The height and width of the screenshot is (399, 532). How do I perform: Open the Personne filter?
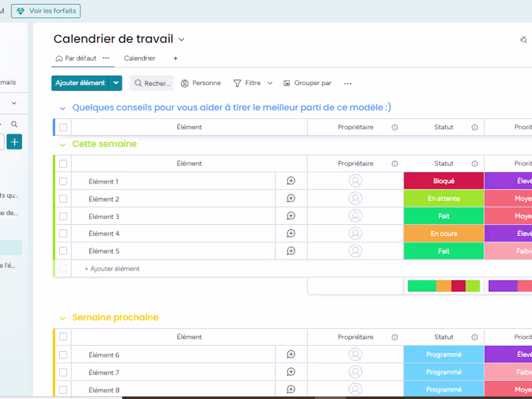(x=200, y=82)
